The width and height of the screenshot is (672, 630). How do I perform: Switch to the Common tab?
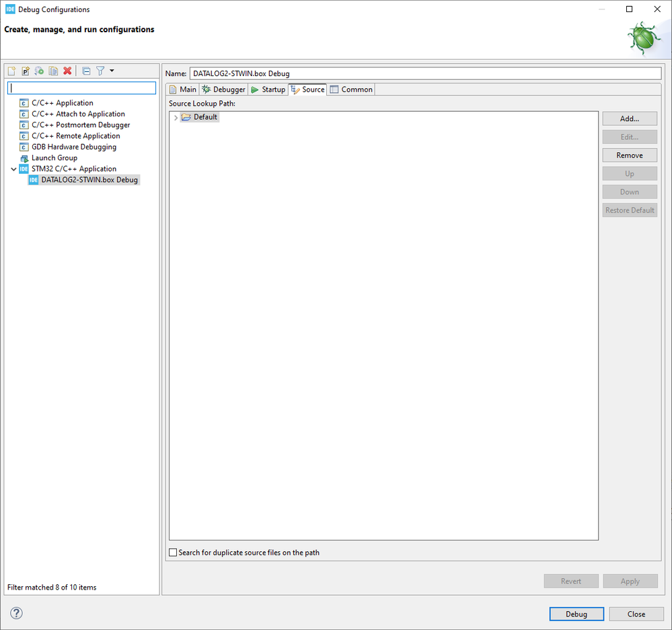[351, 90]
